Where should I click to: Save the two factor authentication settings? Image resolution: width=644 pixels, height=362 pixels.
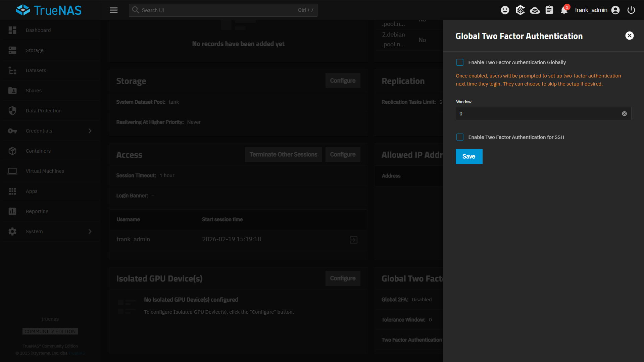click(469, 157)
